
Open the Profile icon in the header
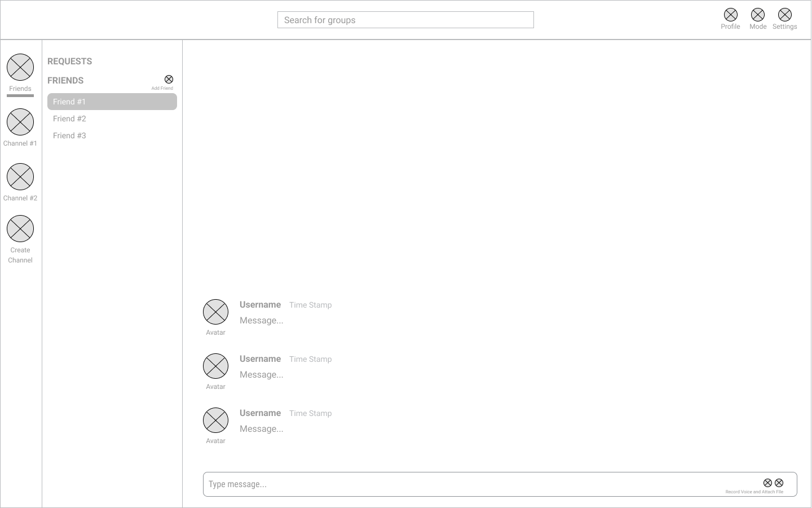point(730,15)
